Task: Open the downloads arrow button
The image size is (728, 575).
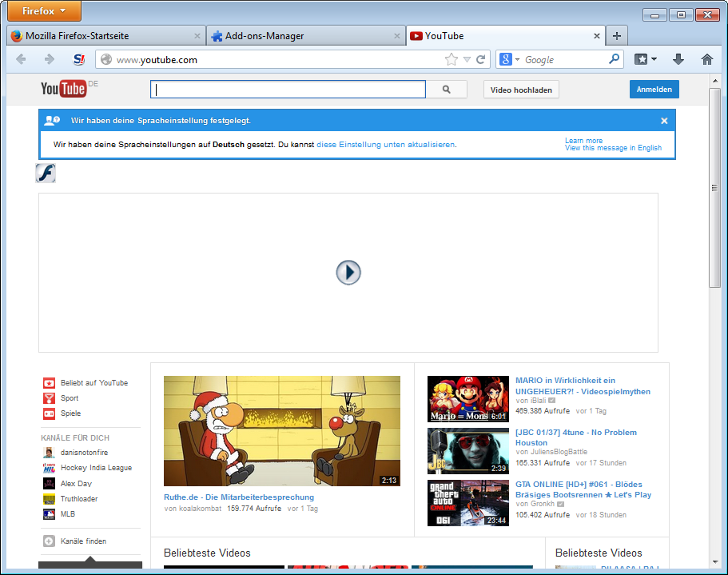Action: (678, 59)
